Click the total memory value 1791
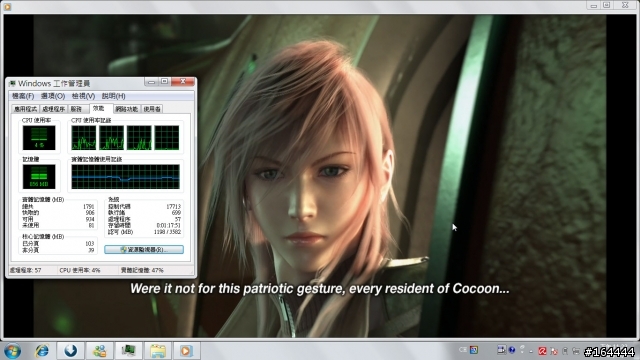The image size is (640, 360). point(88,207)
